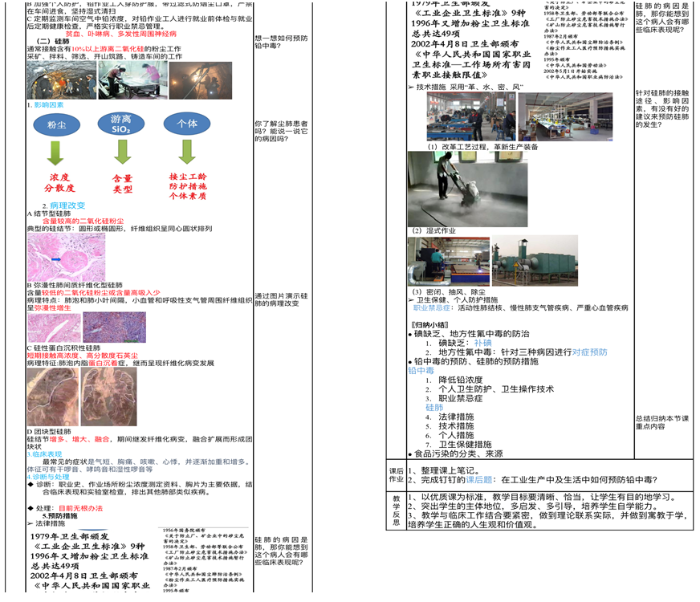Viewport: 700px width, 602px height.
Task: Select the reflection line starting 突出学生的主体地位
Action: coord(533,506)
